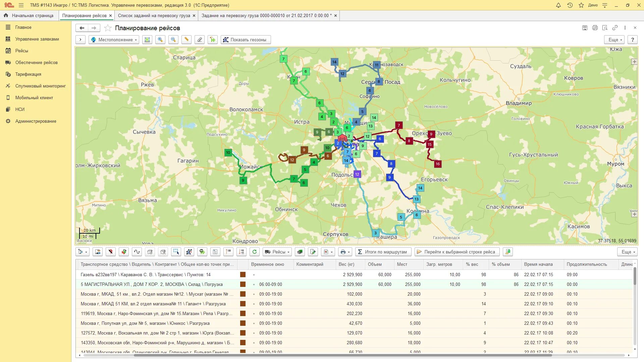
Task: Click Перейти к выбранной строке рейса
Action: pyautogui.click(x=457, y=252)
